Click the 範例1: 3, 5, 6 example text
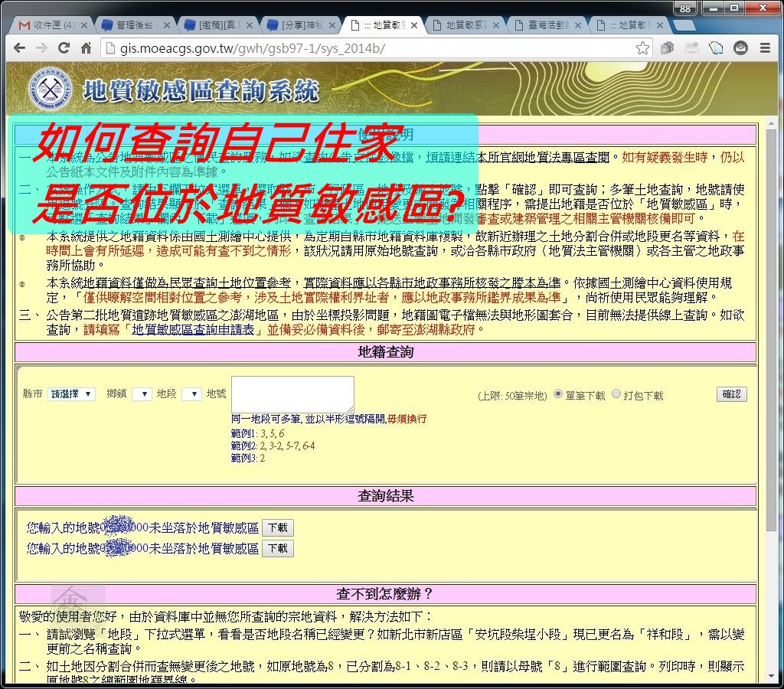 tap(257, 433)
